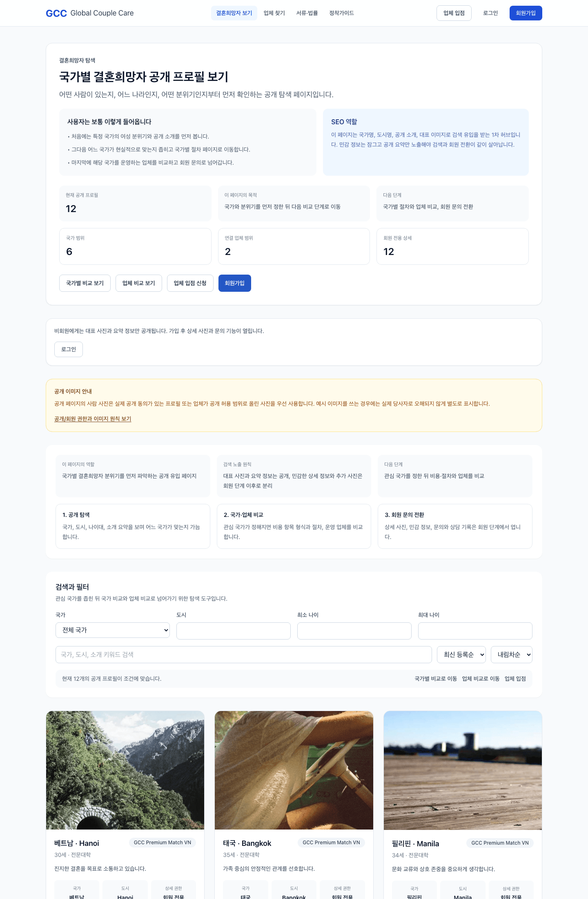Go to 업체 찾기 menu item

pos(274,13)
